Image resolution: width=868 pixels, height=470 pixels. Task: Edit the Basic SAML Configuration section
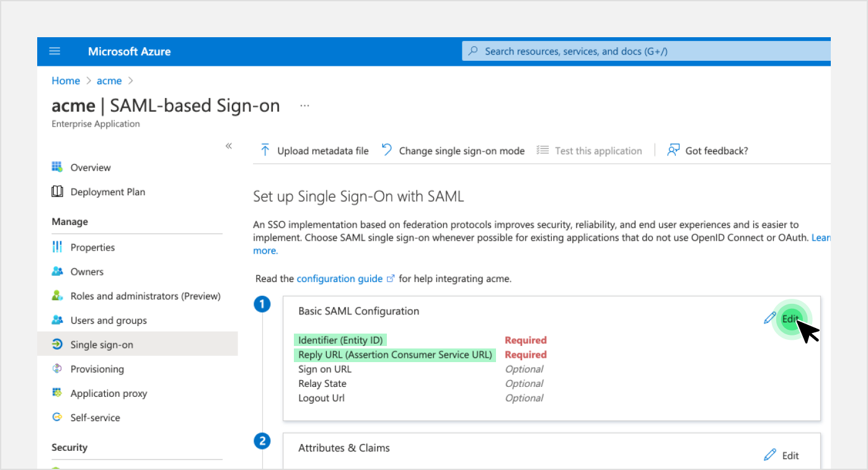click(x=789, y=319)
